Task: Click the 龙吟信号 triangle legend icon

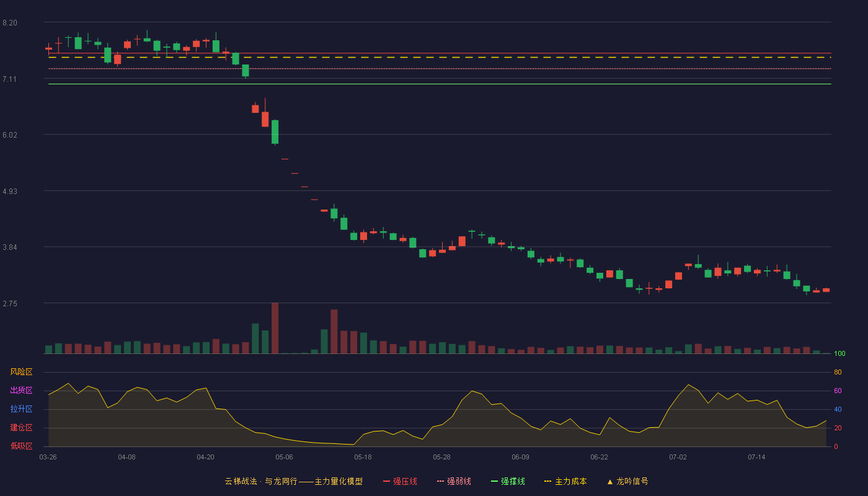Action: pos(610,481)
